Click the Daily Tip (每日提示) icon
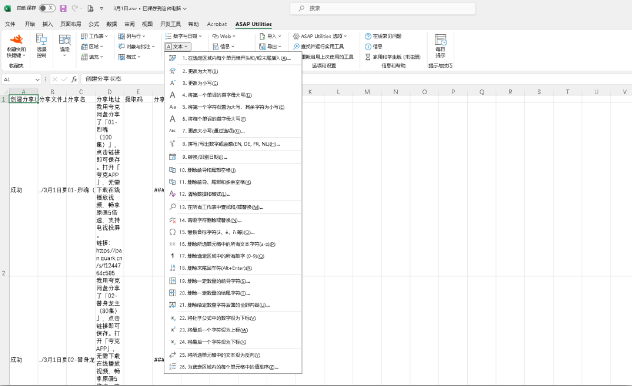This screenshot has height=386, width=632. [441, 46]
